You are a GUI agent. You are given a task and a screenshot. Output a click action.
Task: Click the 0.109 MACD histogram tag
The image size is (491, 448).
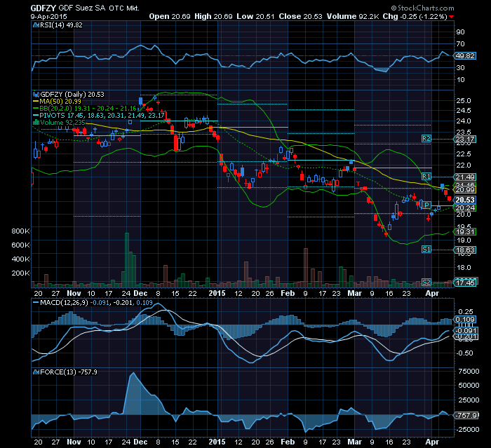click(x=465, y=319)
